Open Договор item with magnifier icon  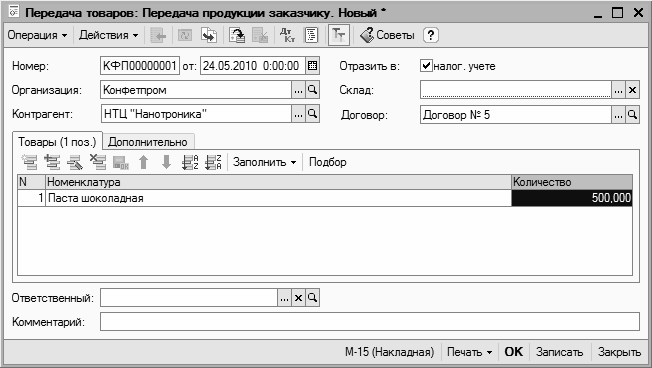point(632,115)
